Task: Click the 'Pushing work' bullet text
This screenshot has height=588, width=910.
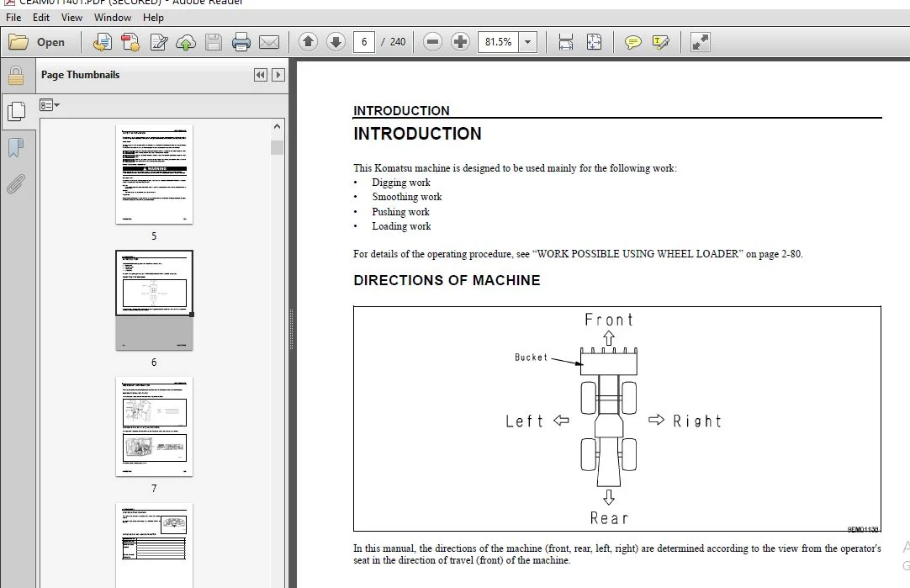Action: click(400, 212)
